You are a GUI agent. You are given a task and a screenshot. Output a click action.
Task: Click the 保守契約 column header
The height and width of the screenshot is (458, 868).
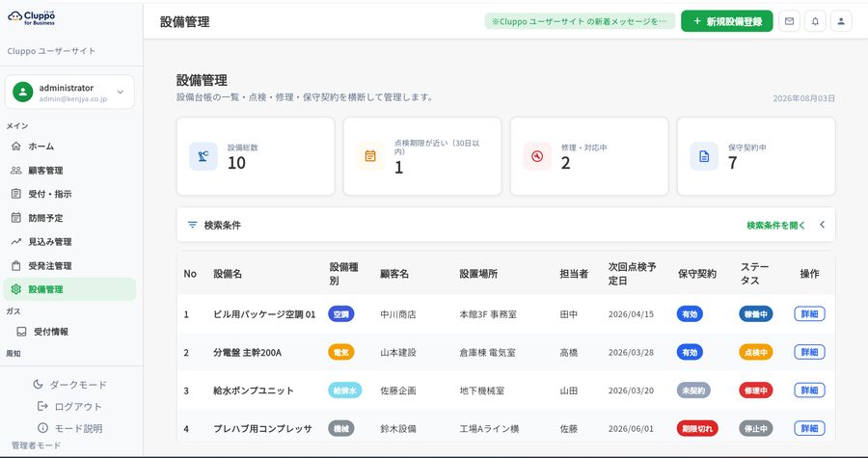click(697, 274)
